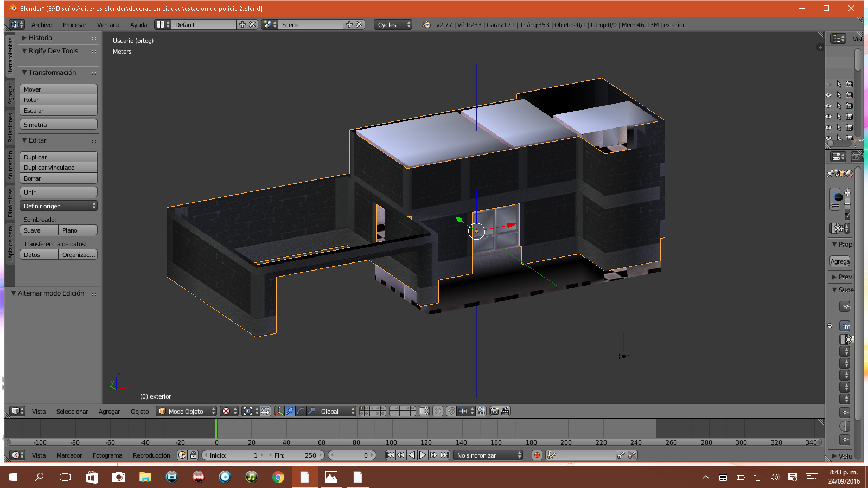868x488 pixels.
Task: Enable proportional editing circle icon
Action: click(x=438, y=411)
